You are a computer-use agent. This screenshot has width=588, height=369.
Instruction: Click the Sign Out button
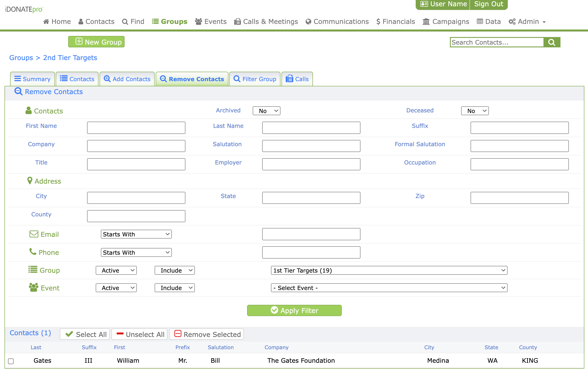489,4
